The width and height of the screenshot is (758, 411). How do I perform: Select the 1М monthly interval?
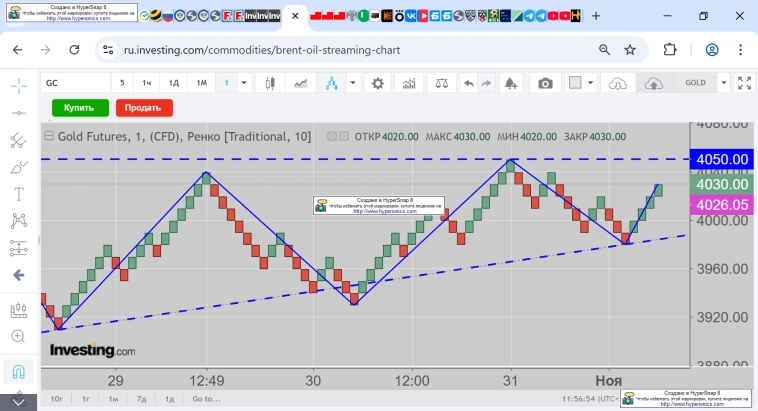202,83
